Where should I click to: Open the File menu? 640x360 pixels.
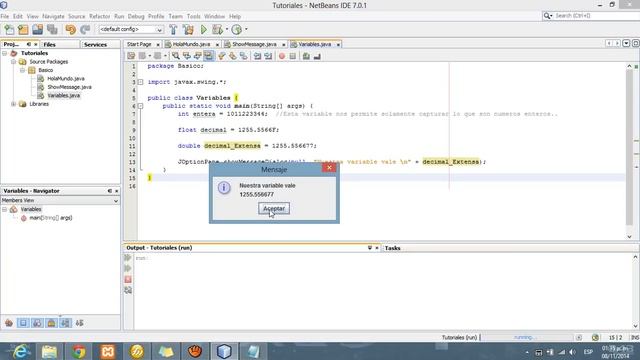(x=4, y=16)
